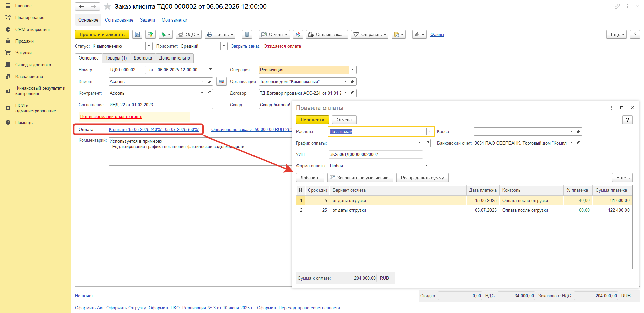
Task: Click the Комментарий text area
Action: point(200,151)
